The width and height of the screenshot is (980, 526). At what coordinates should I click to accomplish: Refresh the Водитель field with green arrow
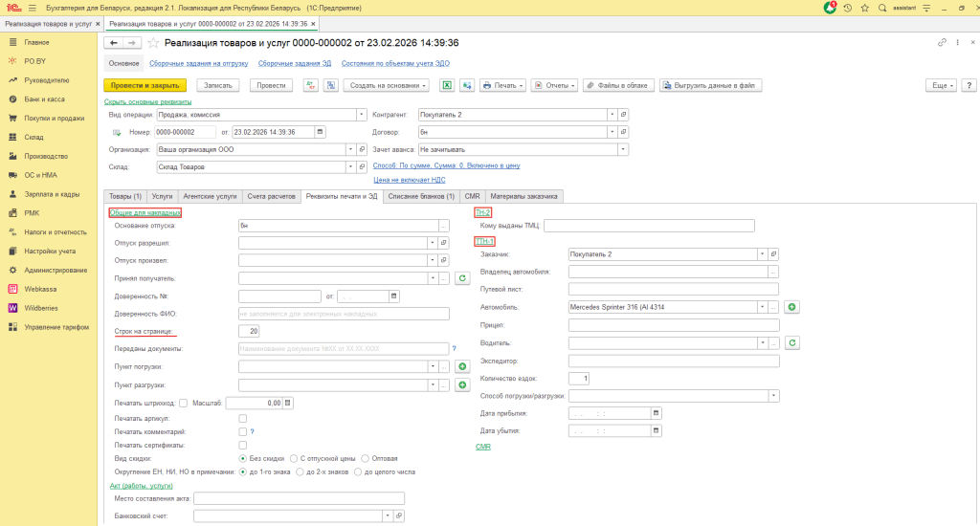[x=792, y=342]
